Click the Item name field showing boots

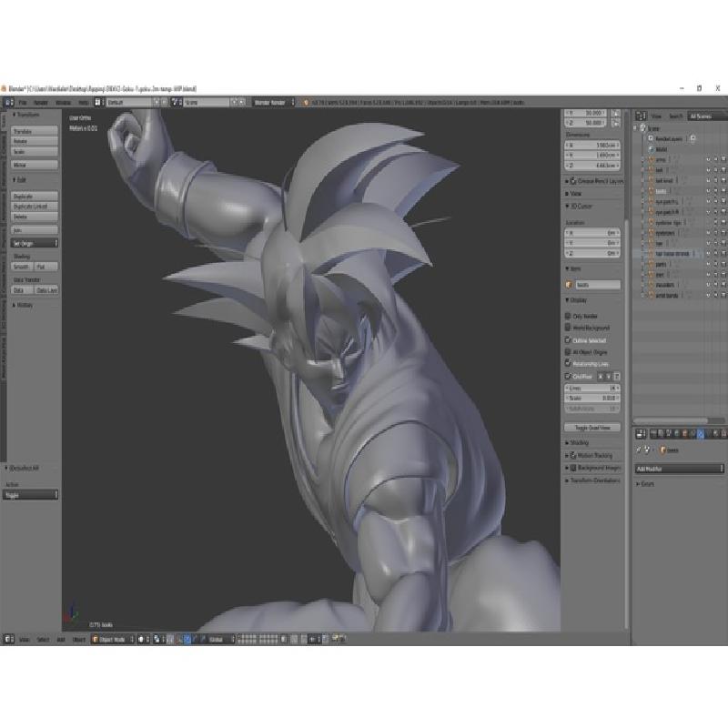[598, 285]
